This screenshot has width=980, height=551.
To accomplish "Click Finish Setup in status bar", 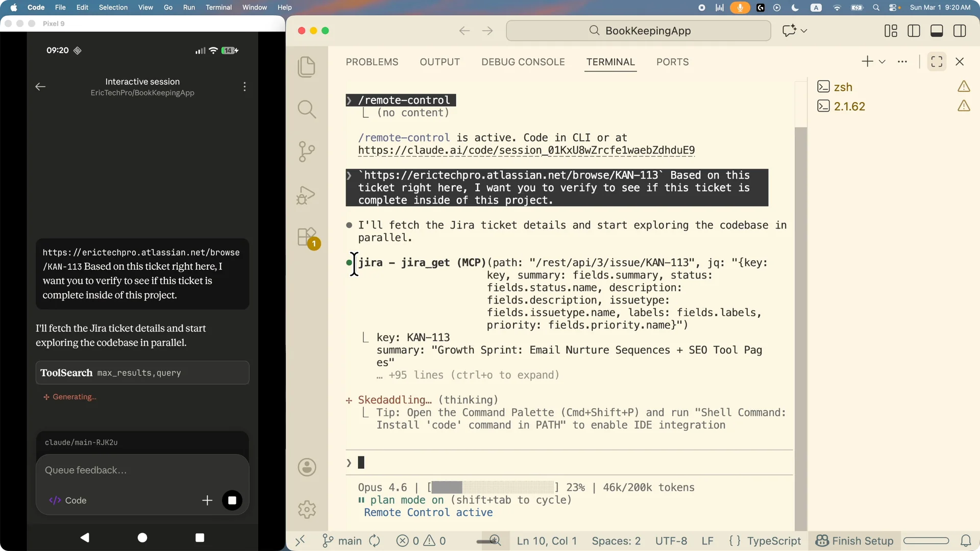I will click(x=854, y=541).
